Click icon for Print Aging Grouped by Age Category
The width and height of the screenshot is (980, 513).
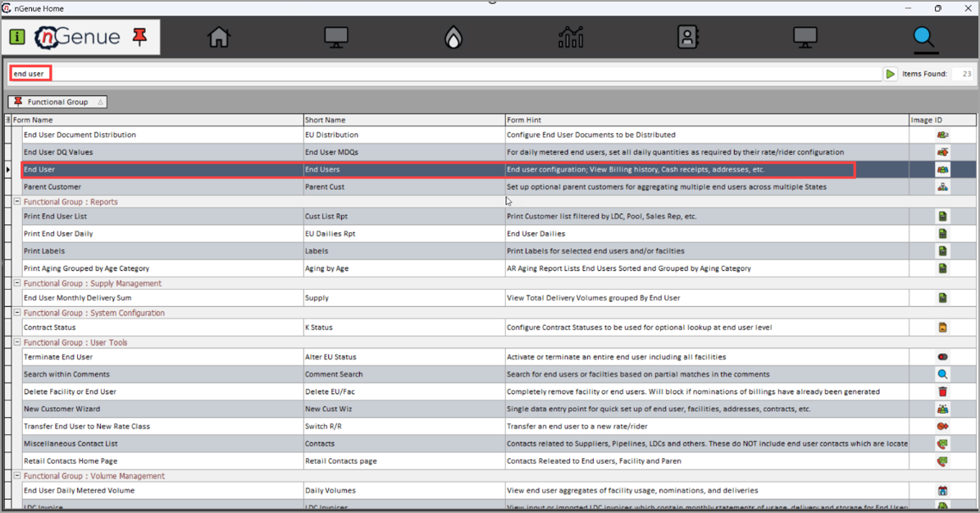click(x=942, y=268)
